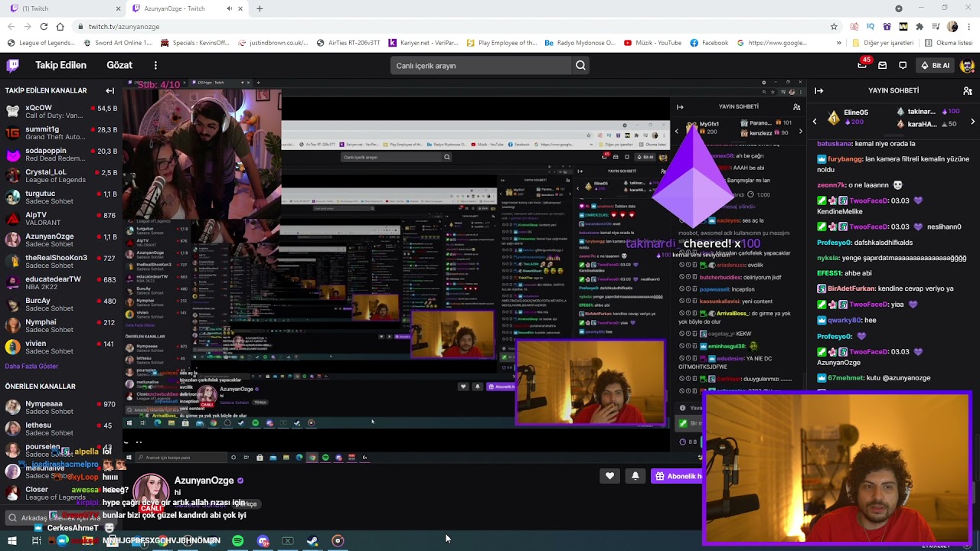Open Kariyer.net bookmark

tap(423, 43)
